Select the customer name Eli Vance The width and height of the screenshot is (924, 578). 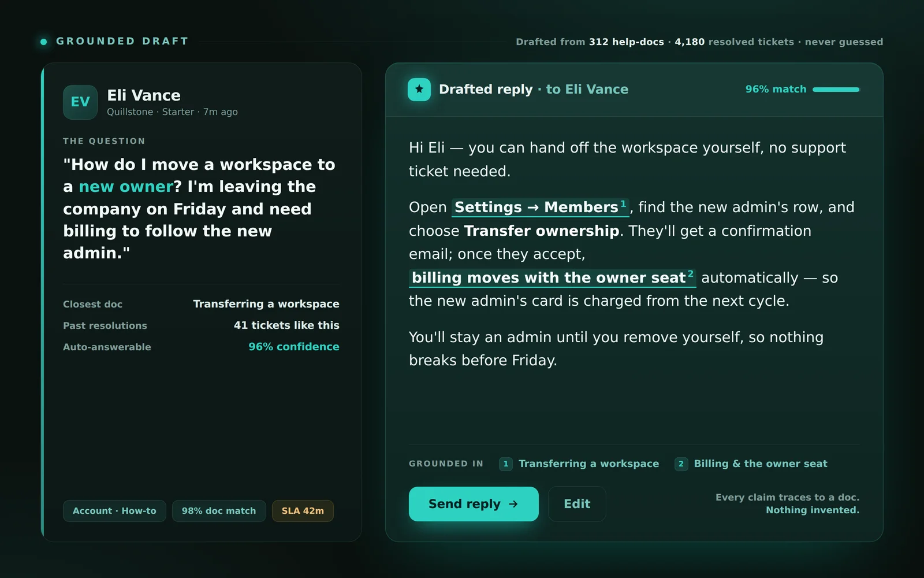pyautogui.click(x=144, y=95)
